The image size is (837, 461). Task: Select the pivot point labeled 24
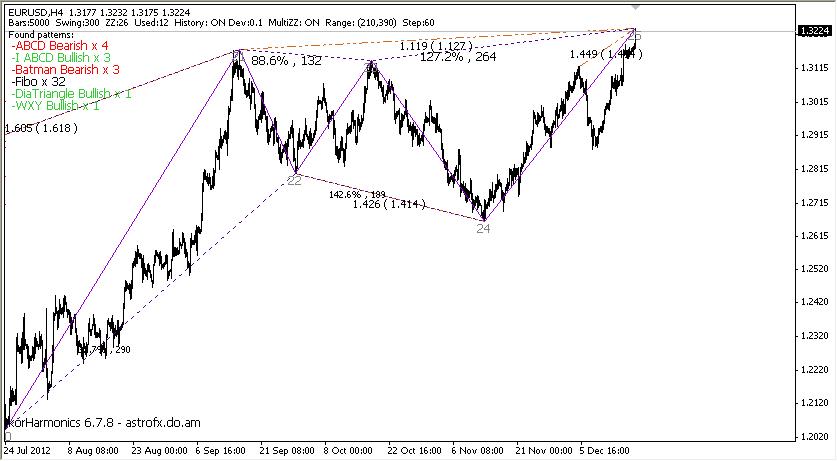[483, 229]
